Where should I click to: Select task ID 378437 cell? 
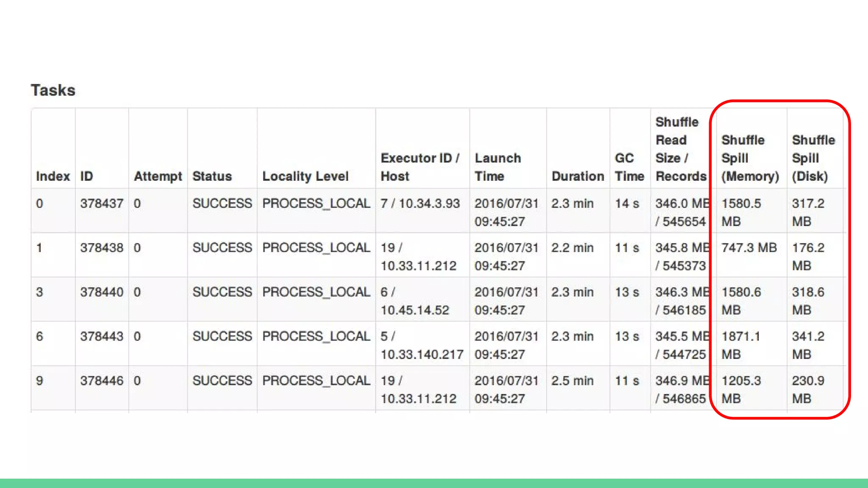[102, 203]
